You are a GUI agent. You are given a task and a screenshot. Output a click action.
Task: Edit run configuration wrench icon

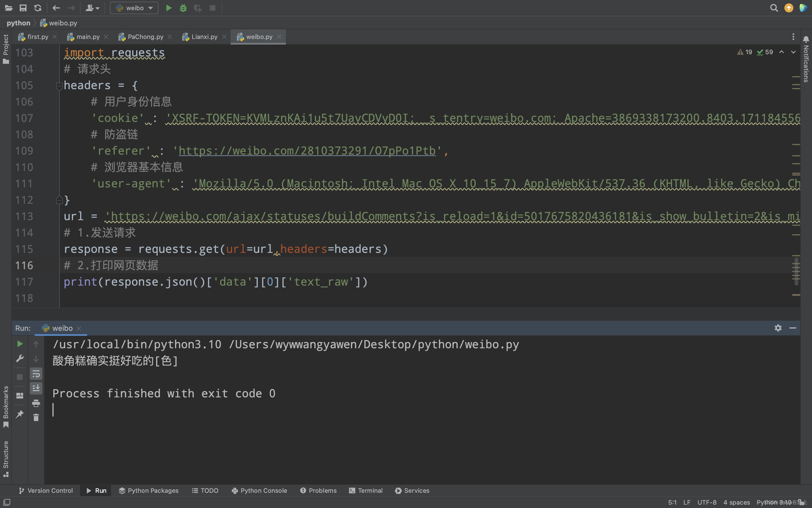20,358
